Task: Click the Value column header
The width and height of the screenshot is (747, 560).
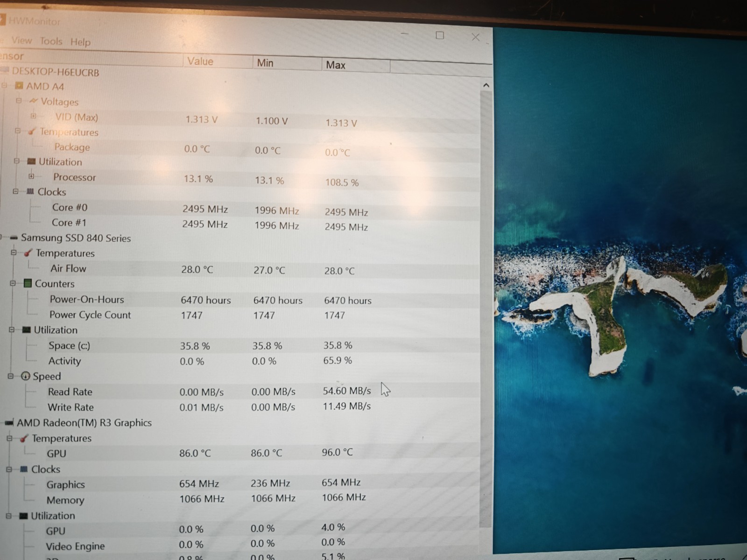Action: pos(217,61)
